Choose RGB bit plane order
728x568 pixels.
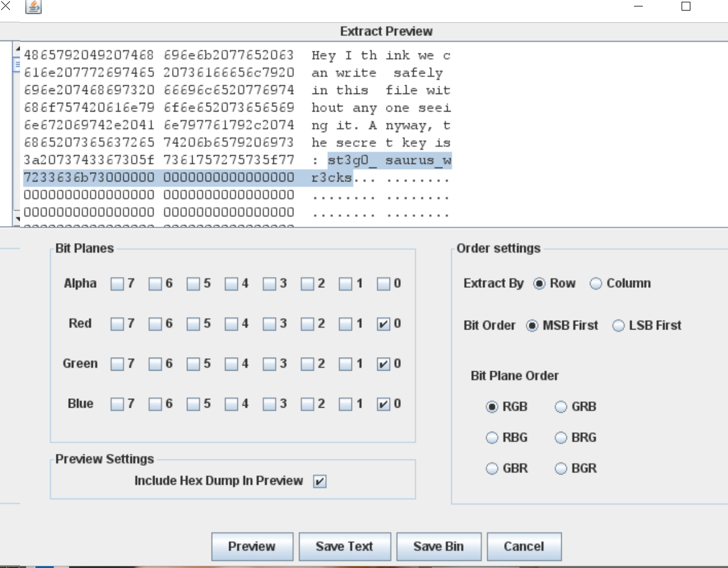point(492,407)
